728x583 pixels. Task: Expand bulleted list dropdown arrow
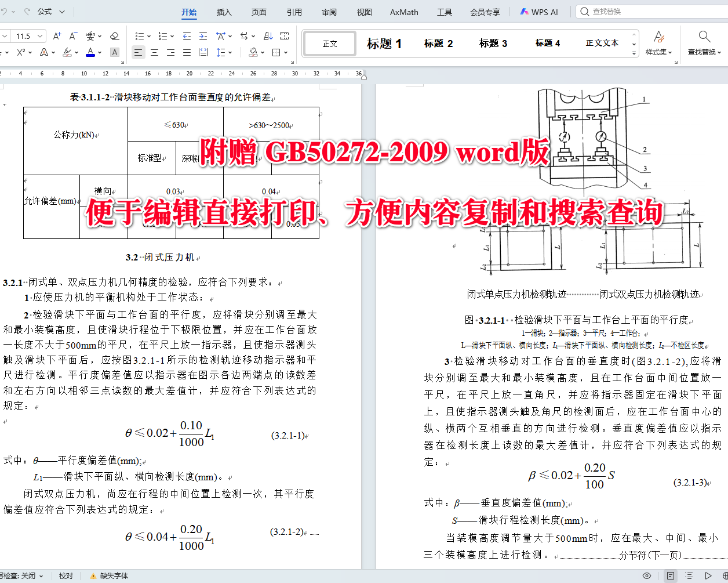tap(149, 37)
